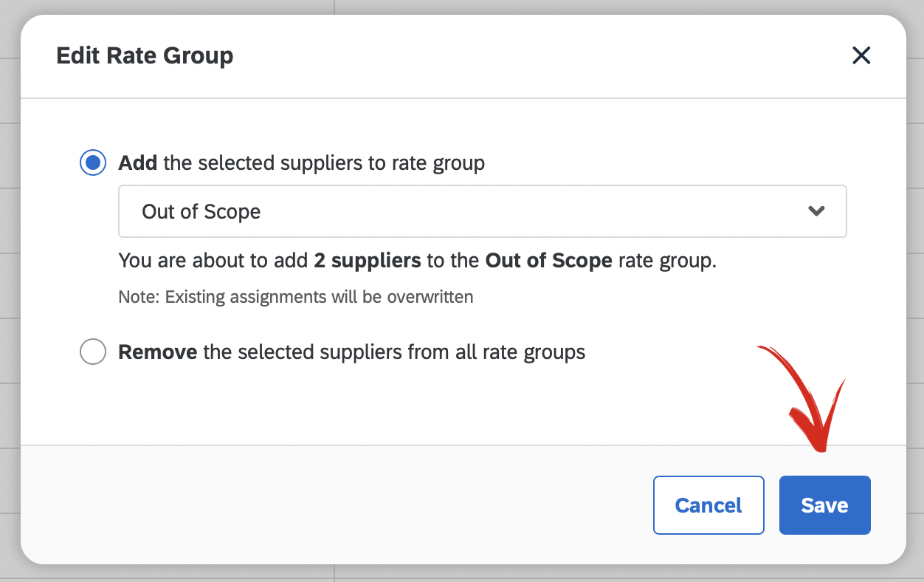Image resolution: width=924 pixels, height=582 pixels.
Task: Select the Add suppliers radio button
Action: point(93,162)
